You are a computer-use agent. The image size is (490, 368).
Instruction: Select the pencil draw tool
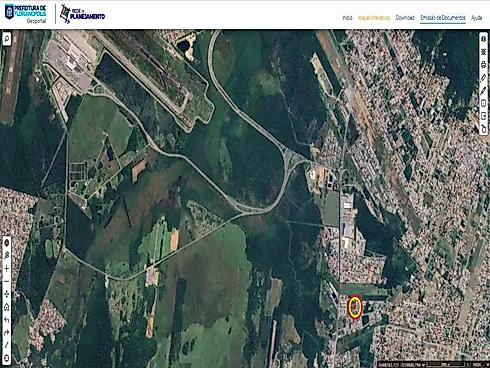click(483, 90)
